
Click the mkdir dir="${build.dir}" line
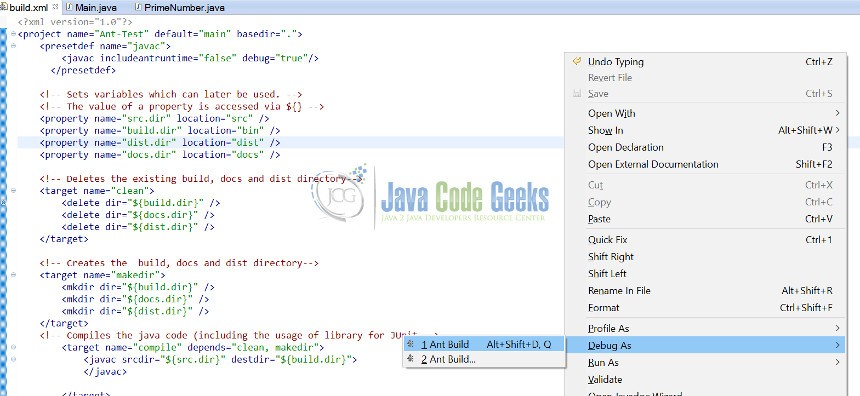138,287
